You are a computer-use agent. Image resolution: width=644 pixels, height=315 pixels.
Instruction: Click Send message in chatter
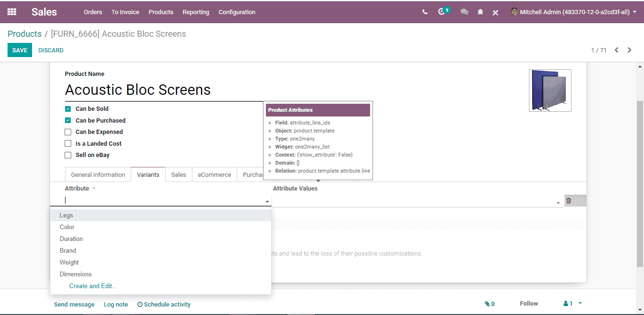74,305
